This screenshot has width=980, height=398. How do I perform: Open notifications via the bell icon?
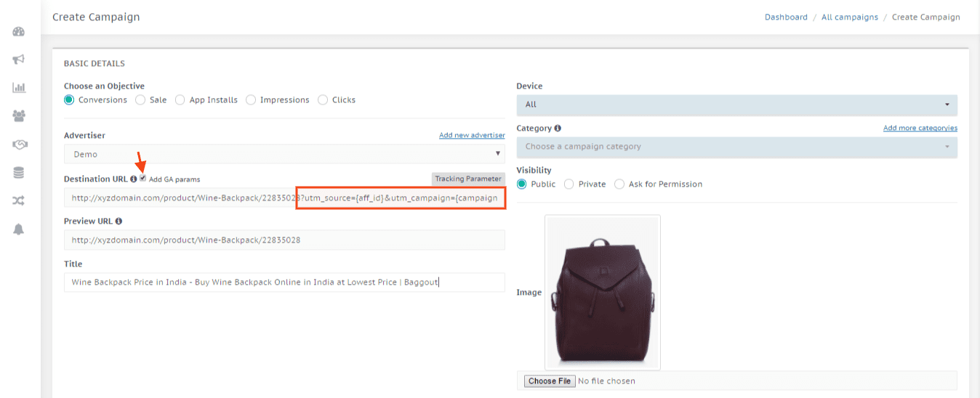(19, 229)
